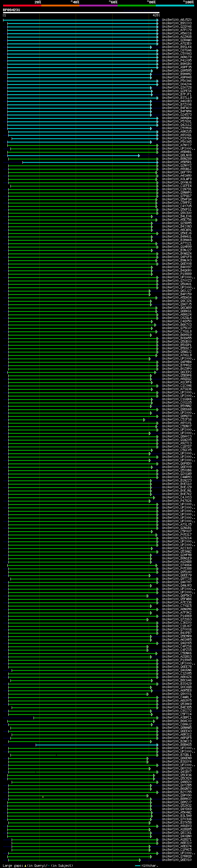This screenshot has height=868, width=197.
Task: Click the cyan alignment bar of UniRef100_B8BAG5
Action: (97, 745)
